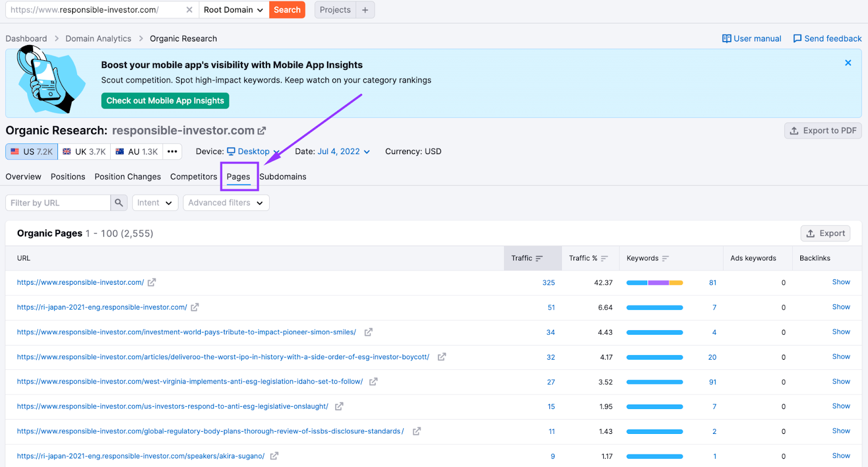This screenshot has width=868, height=467.
Task: Click the Export to PDF button
Action: [x=822, y=131]
